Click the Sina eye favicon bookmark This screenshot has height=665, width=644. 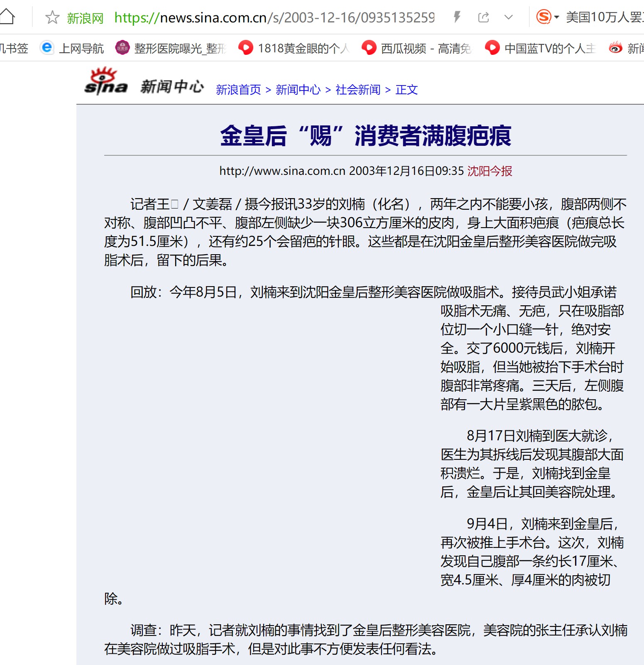click(615, 48)
